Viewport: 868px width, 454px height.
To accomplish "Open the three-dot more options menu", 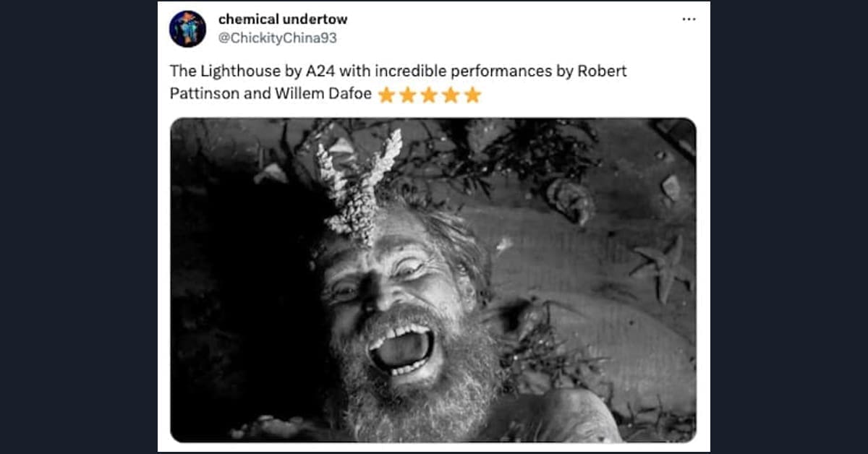I will point(689,19).
